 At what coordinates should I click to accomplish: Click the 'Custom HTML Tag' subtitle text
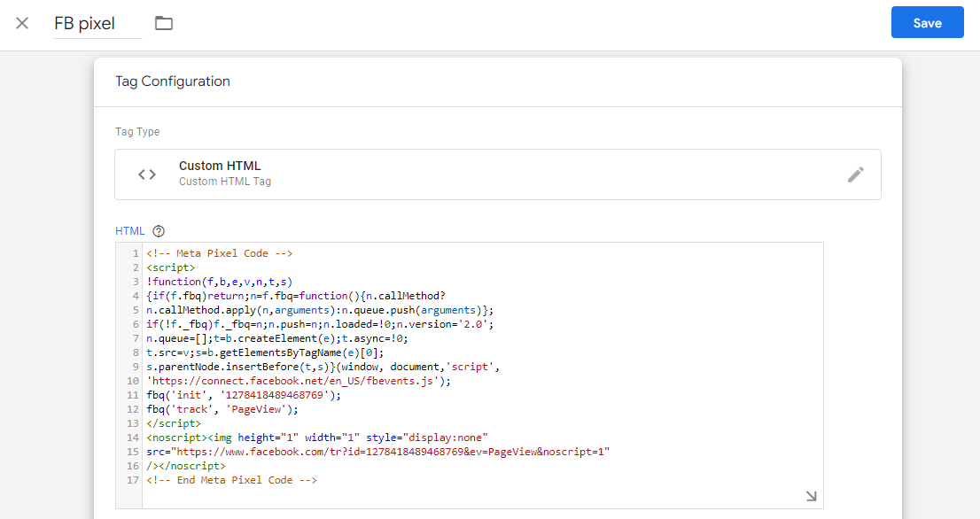225,182
